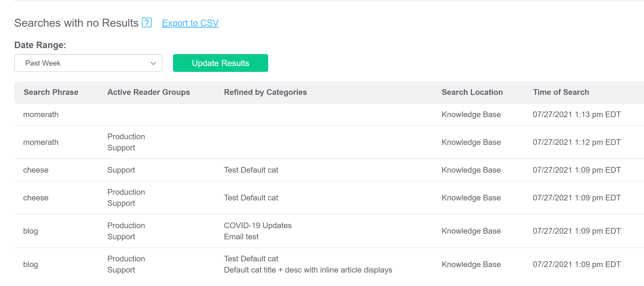644x286 pixels.
Task: Open the Past Week date range dropdown
Action: [x=88, y=63]
